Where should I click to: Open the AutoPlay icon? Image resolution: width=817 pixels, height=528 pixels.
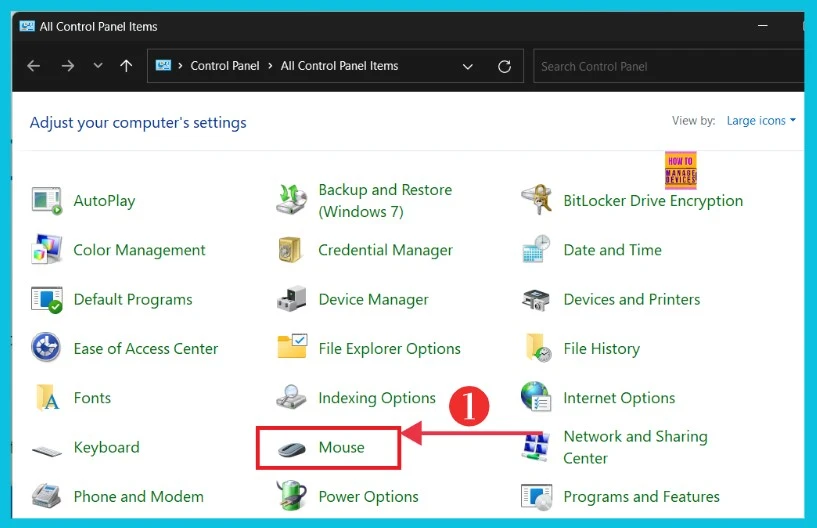coord(47,201)
